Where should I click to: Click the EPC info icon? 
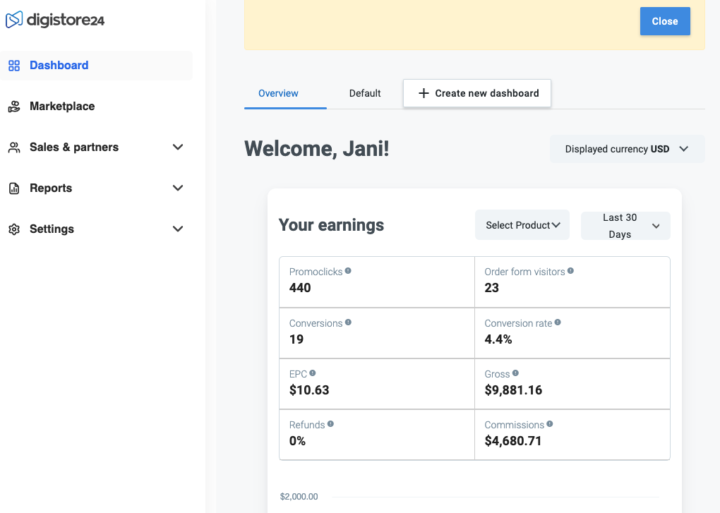(312, 373)
